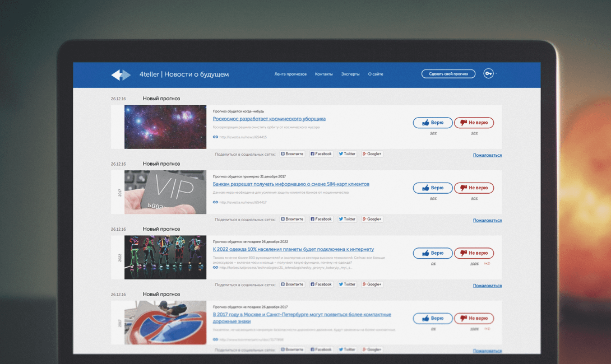This screenshot has width=611, height=364.
Task: Share Роскосмос forecast on Вконтакте
Action: pyautogui.click(x=292, y=154)
